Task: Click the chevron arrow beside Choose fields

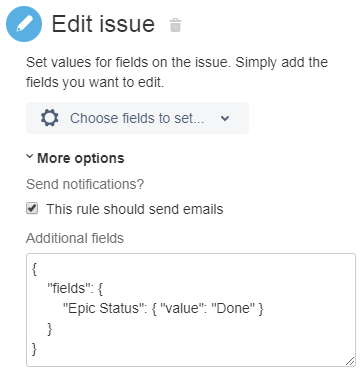Action: [225, 118]
